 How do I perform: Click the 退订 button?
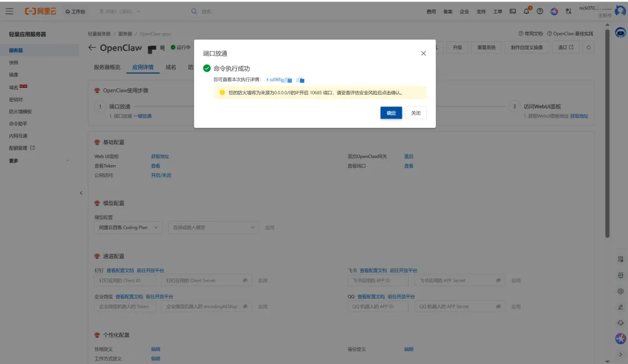click(566, 47)
